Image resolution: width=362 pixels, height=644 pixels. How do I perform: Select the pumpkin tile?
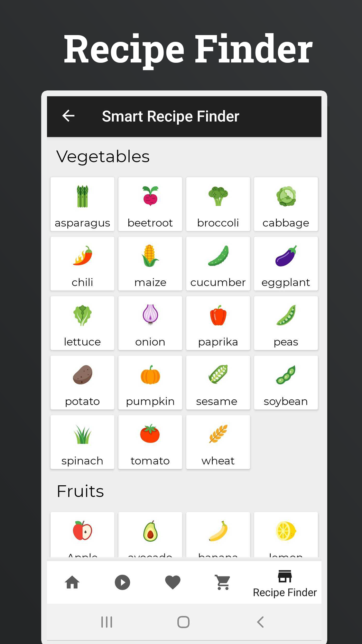point(150,383)
